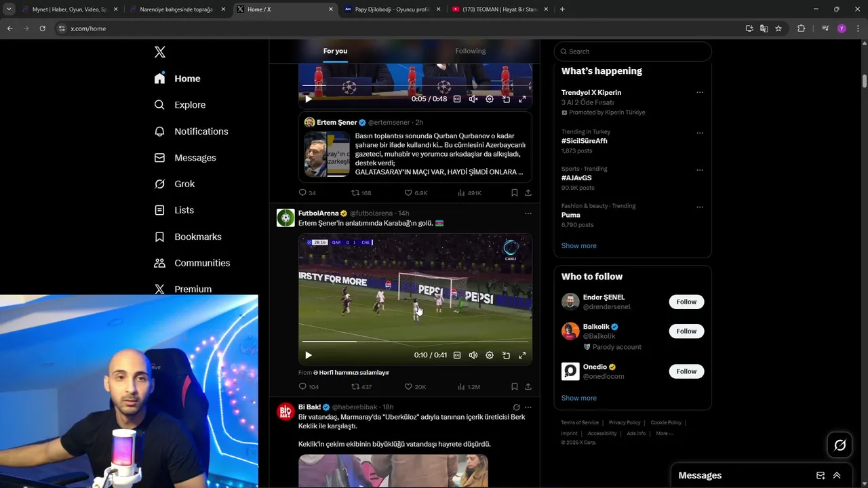Click Grok icon on Bi Bak! post
Image resolution: width=868 pixels, height=488 pixels.
[516, 407]
